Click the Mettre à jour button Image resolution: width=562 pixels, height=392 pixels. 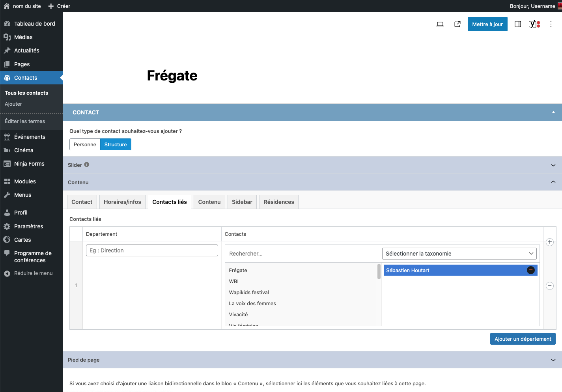[487, 24]
